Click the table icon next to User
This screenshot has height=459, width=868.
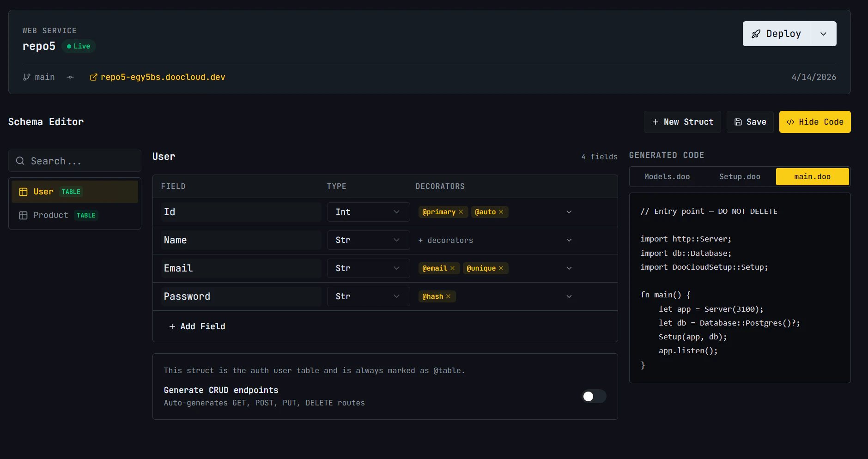point(23,191)
